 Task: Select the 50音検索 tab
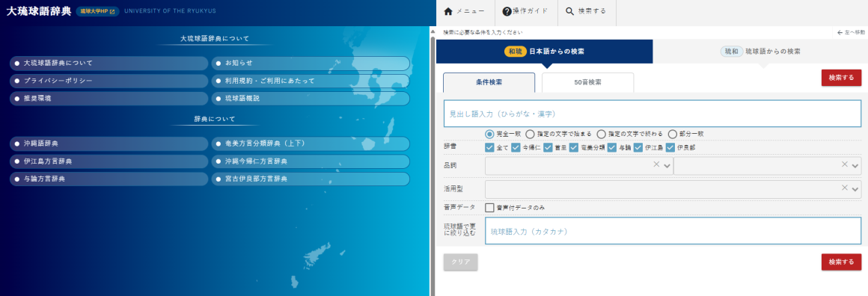coord(588,82)
